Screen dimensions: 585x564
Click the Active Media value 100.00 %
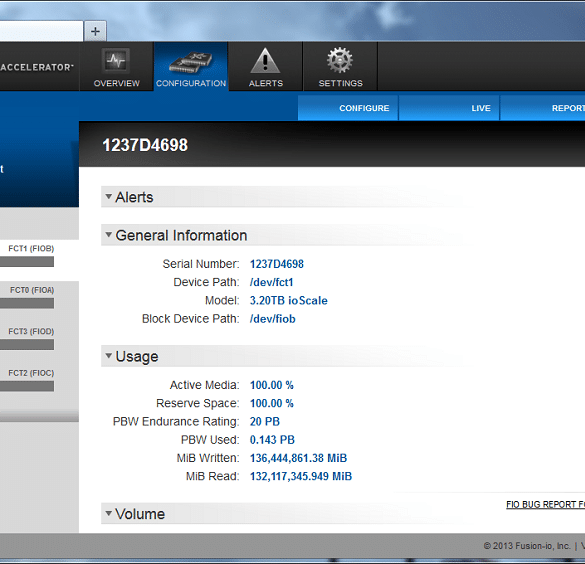pyautogui.click(x=272, y=385)
